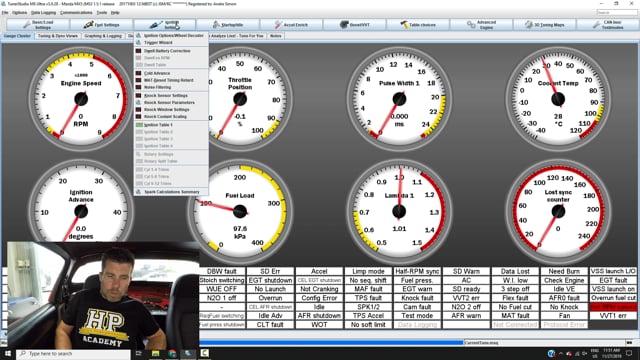Open MAT-Based Timing Retard
Viewport: 640px width, 360px height.
point(171,80)
